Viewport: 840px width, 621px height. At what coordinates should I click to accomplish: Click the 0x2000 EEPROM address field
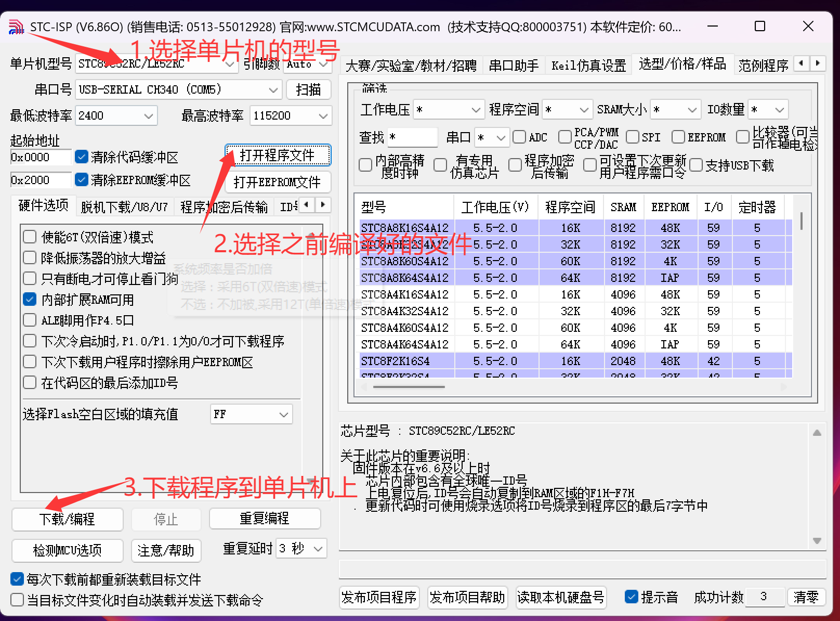click(41, 180)
